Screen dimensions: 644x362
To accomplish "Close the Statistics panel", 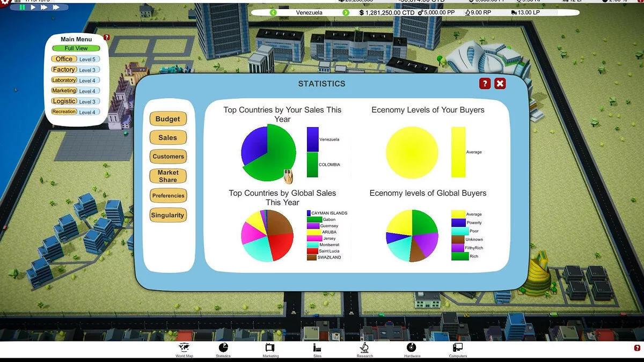I will [x=500, y=83].
